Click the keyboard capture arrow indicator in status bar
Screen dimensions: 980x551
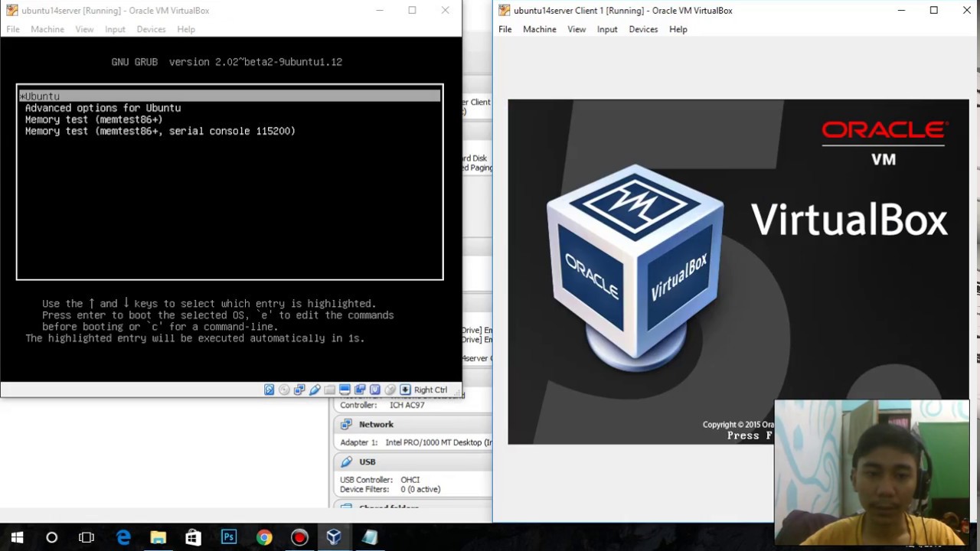405,390
